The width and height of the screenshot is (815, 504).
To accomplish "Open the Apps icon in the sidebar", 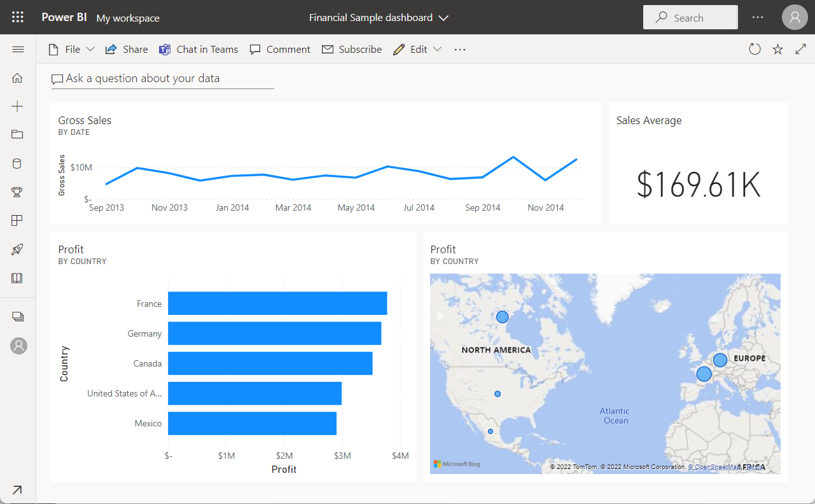I will [x=17, y=220].
